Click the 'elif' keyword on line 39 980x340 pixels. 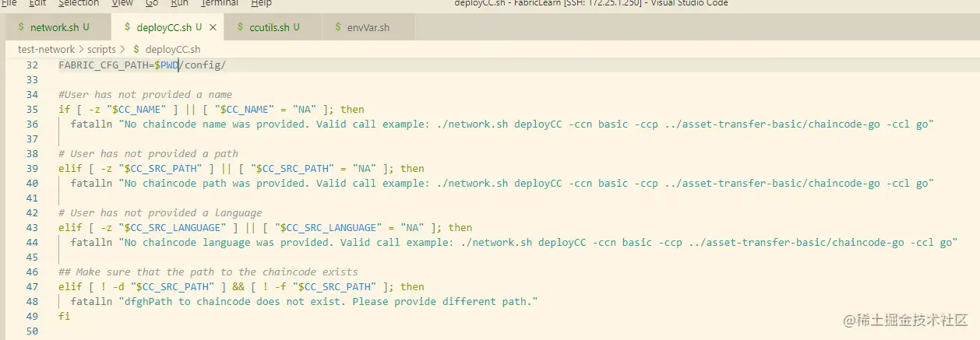pos(70,168)
